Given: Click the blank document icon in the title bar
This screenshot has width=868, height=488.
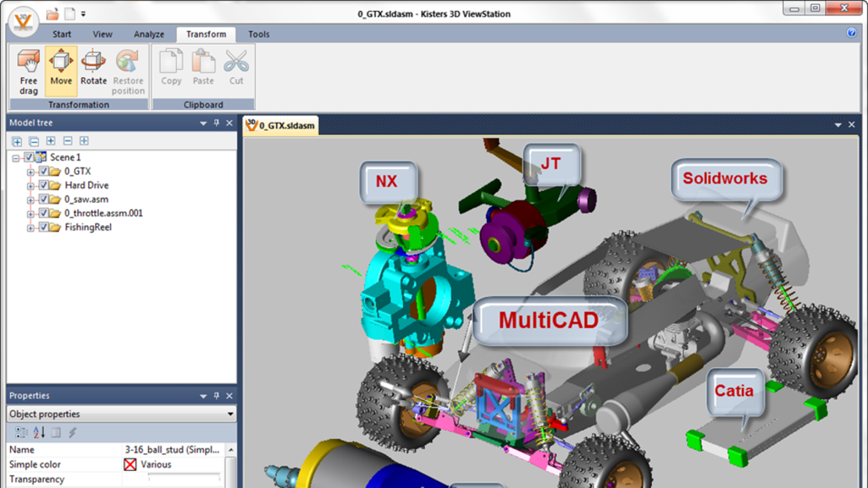Looking at the screenshot, I should [69, 14].
